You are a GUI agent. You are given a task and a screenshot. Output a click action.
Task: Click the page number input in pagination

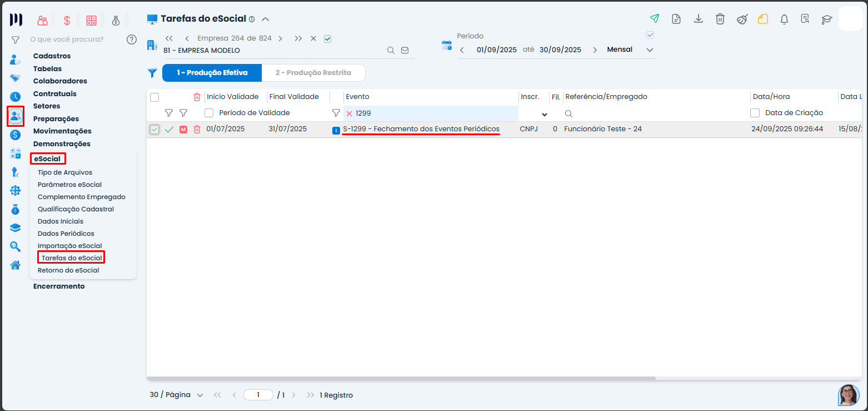(258, 395)
